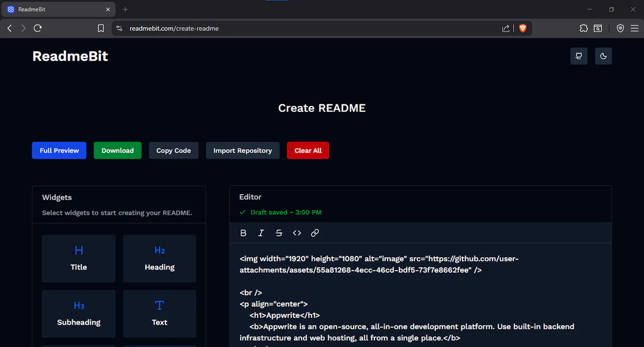Image resolution: width=644 pixels, height=347 pixels.
Task: Add a Title widget
Action: click(79, 258)
